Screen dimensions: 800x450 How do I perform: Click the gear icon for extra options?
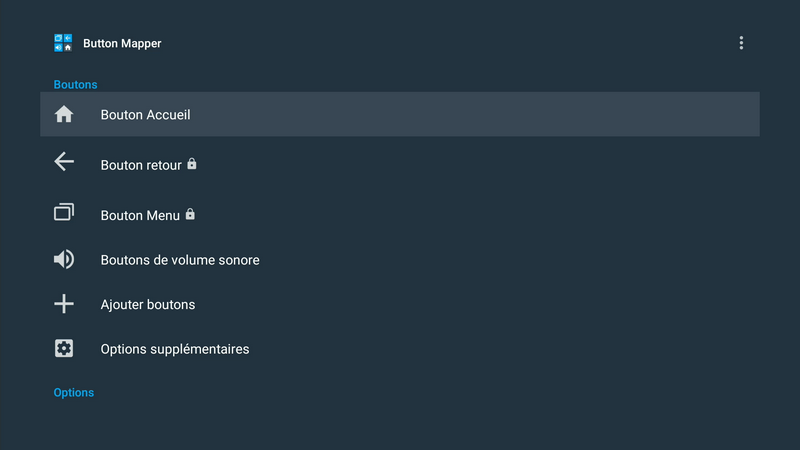pyautogui.click(x=64, y=349)
